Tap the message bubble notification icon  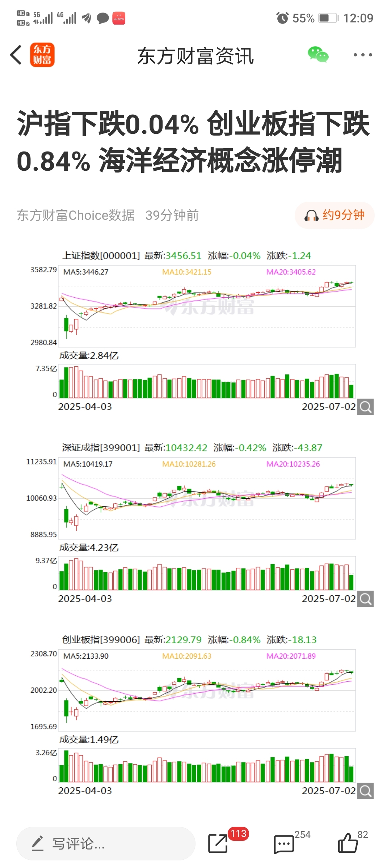[x=103, y=18]
